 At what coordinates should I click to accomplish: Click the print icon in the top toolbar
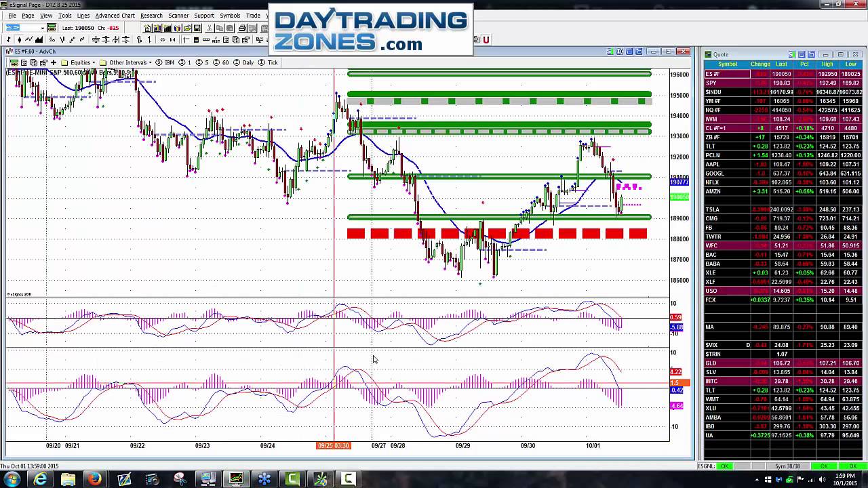pos(243,28)
